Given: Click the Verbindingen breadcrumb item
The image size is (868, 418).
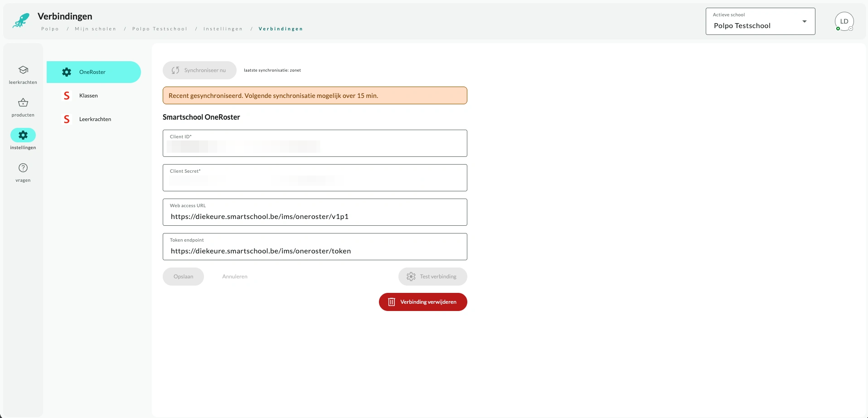Looking at the screenshot, I should (x=281, y=29).
